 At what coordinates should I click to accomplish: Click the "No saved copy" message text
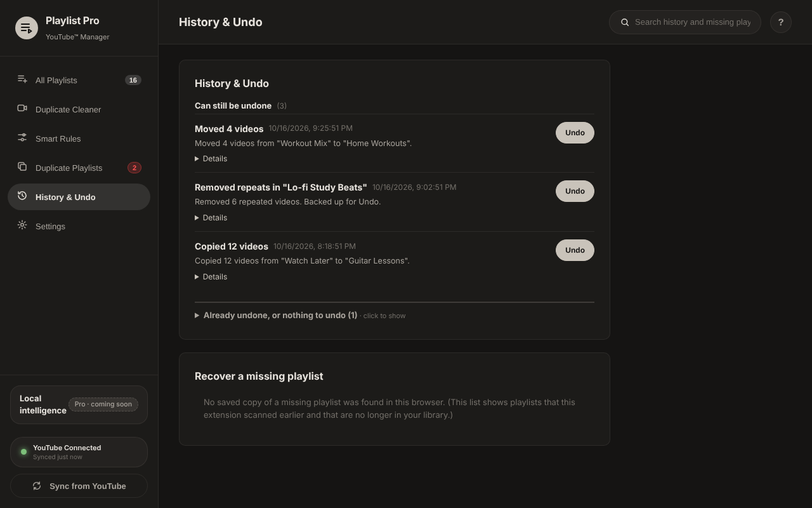[390, 408]
